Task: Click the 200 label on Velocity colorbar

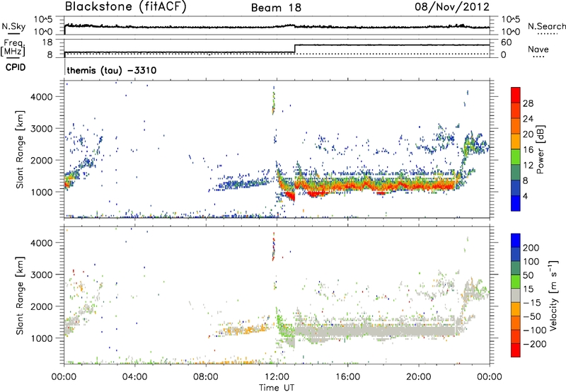Action: click(x=531, y=248)
